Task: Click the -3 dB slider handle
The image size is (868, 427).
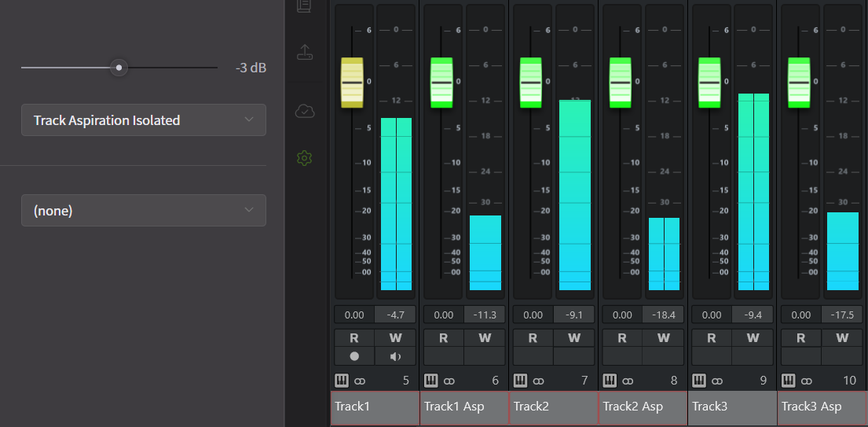Action: [119, 68]
